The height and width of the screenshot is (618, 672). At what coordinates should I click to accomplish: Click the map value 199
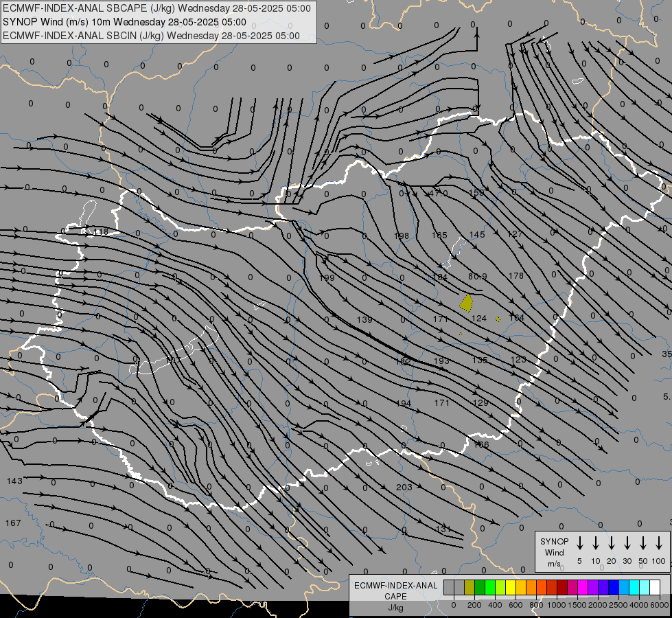[327, 278]
